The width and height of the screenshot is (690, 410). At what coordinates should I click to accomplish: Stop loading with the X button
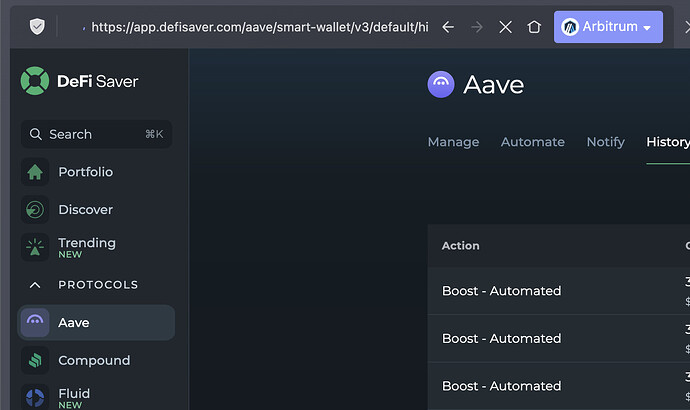(x=506, y=27)
